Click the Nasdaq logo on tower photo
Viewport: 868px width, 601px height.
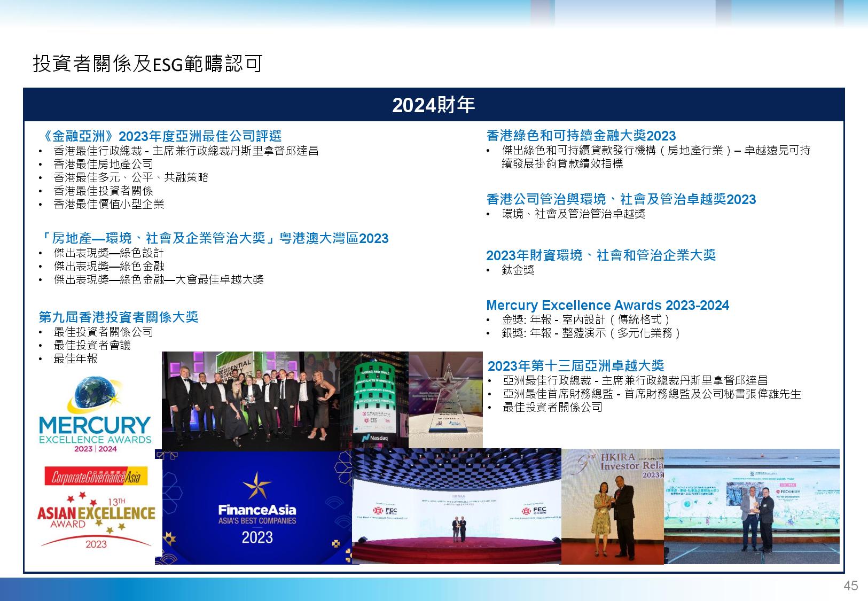point(374,438)
